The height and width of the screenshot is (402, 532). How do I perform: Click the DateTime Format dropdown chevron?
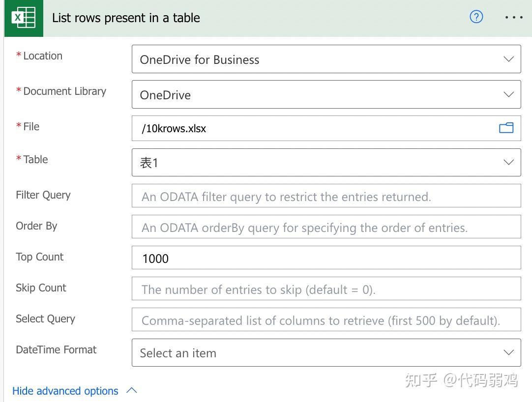click(509, 352)
